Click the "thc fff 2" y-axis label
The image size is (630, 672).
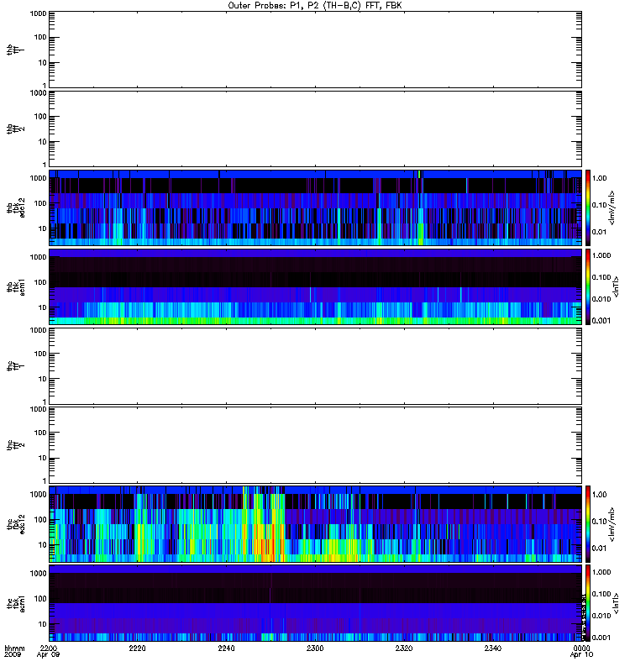(16, 445)
